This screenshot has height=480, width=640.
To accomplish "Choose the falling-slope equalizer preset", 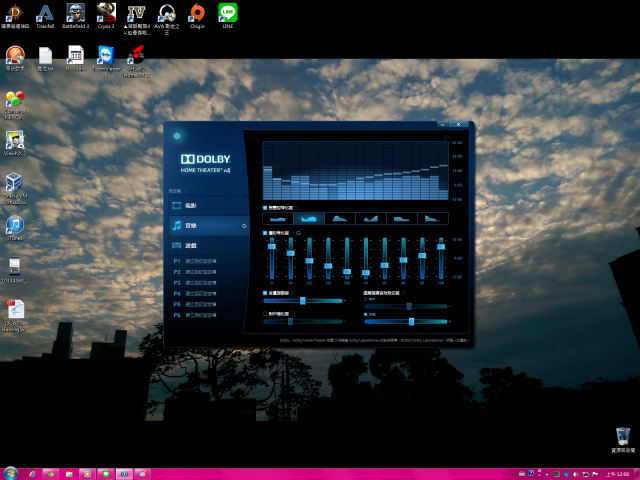I will (x=433, y=219).
